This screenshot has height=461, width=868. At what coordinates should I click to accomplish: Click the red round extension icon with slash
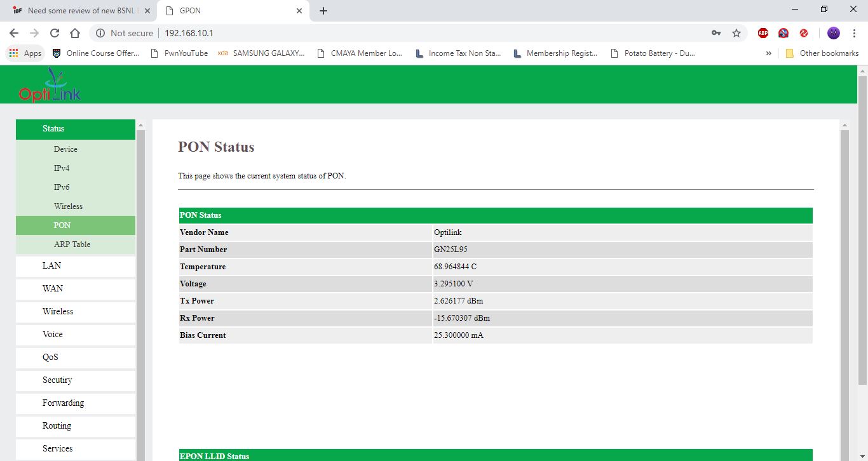804,33
